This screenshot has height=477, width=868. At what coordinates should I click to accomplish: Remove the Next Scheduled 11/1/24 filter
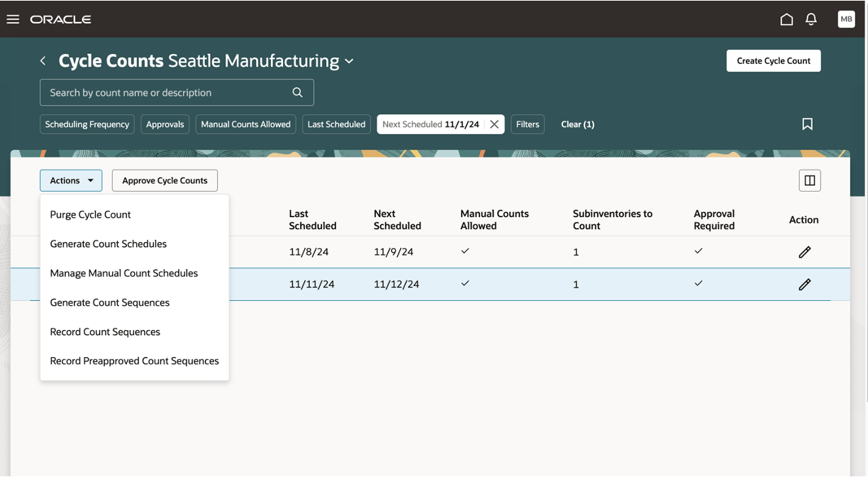point(494,124)
